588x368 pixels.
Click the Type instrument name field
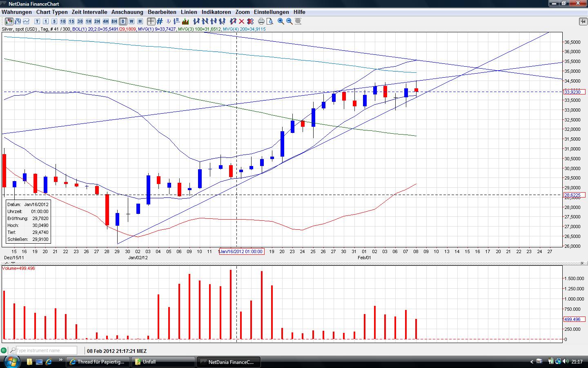pos(46,350)
